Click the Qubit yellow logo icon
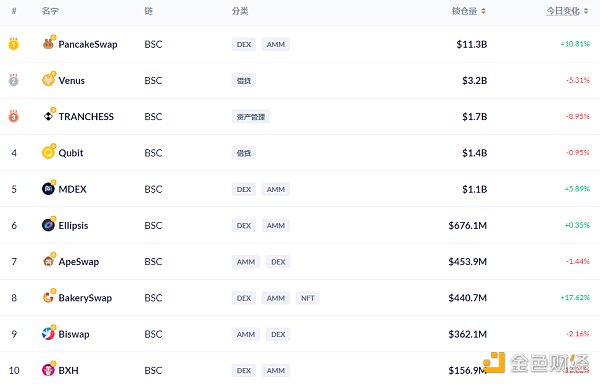600x384 pixels. coord(48,152)
